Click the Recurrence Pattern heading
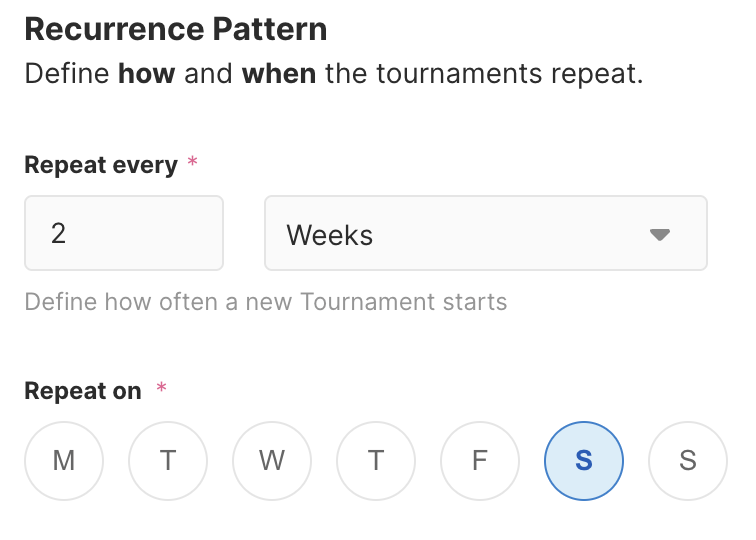The image size is (756, 540). (175, 29)
